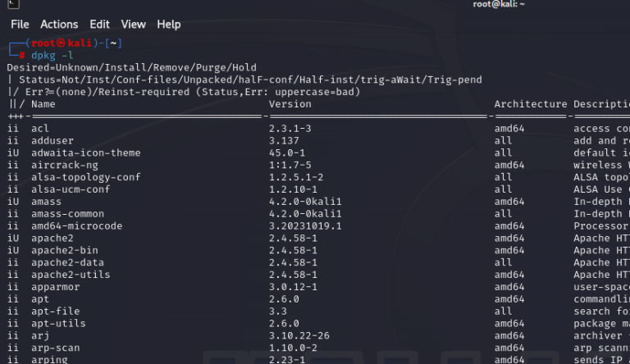
Task: Click version '1.10.0-2' of arp-scan
Action: point(293,348)
